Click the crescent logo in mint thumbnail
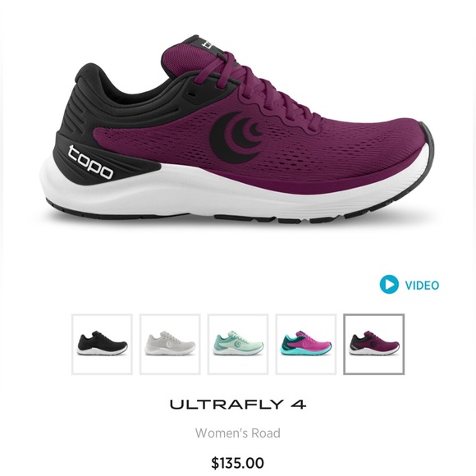 click(239, 344)
